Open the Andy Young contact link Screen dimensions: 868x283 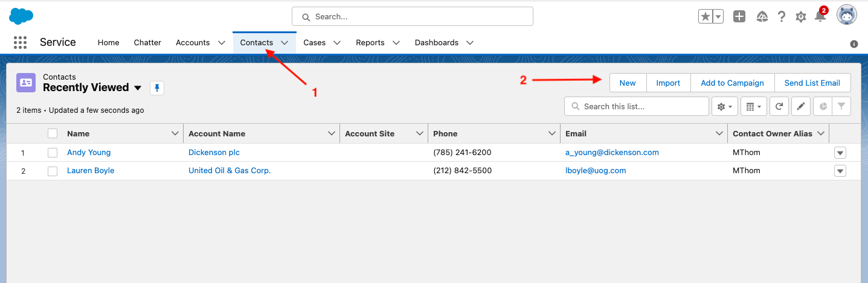(x=89, y=153)
